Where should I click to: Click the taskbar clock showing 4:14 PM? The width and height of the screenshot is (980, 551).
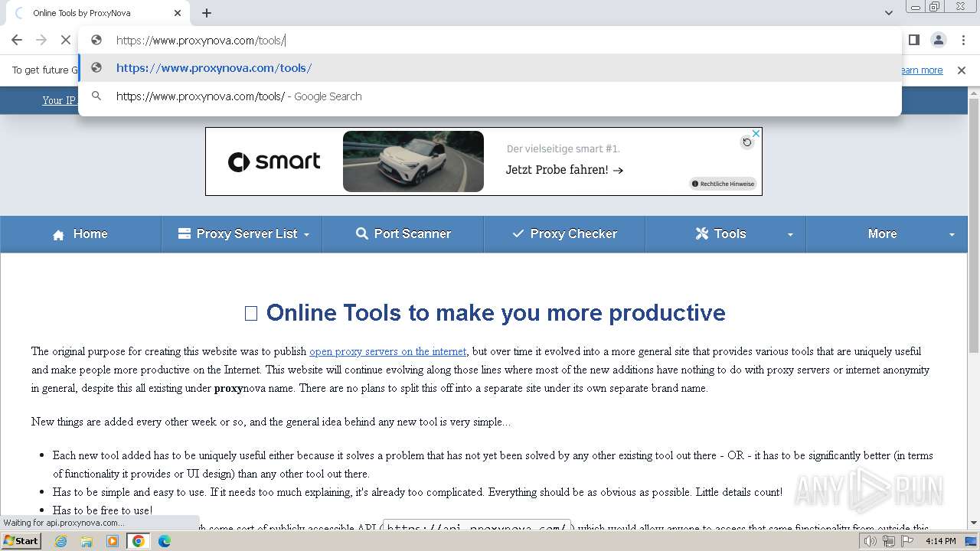point(940,541)
